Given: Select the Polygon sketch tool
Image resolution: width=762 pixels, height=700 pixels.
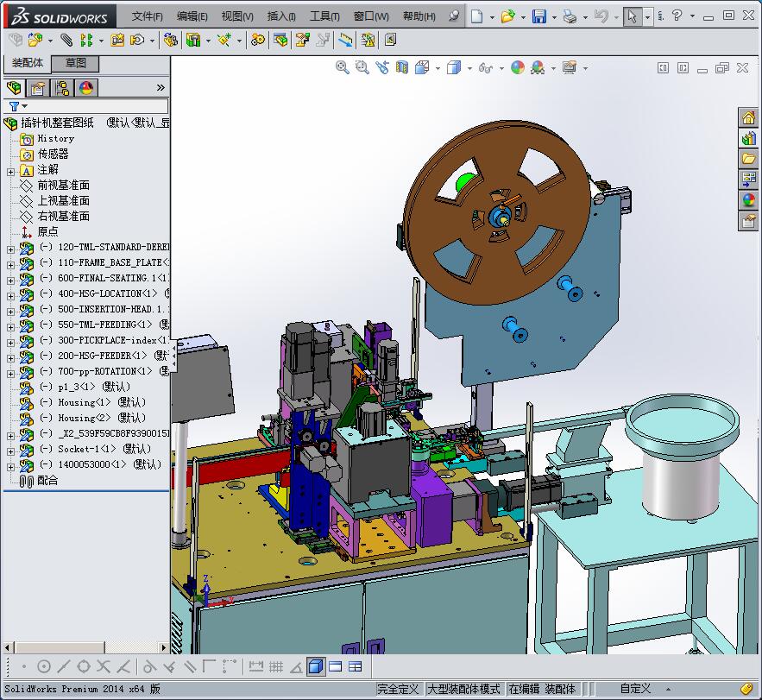Looking at the screenshot, I should pyautogui.click(x=84, y=666).
